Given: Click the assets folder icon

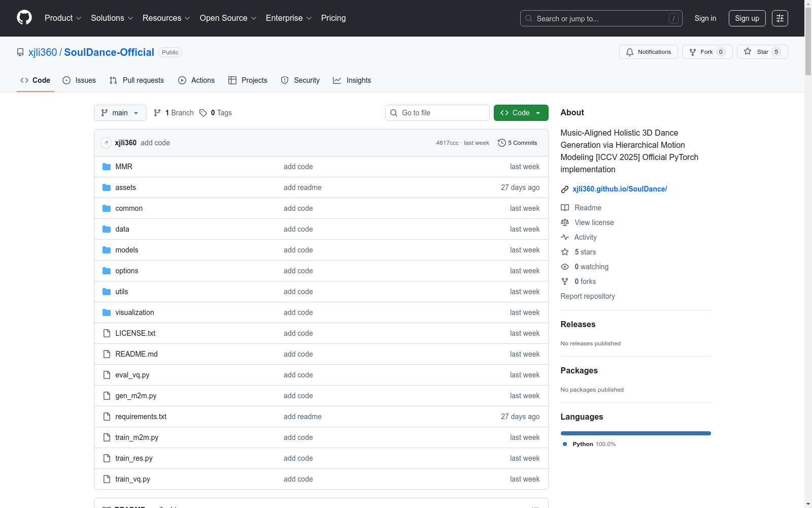Looking at the screenshot, I should click(107, 187).
